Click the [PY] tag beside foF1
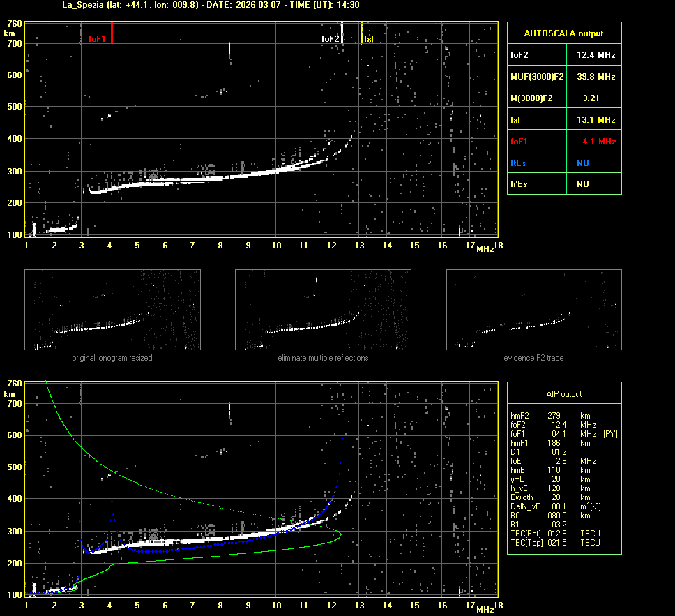The image size is (675, 616). point(610,434)
